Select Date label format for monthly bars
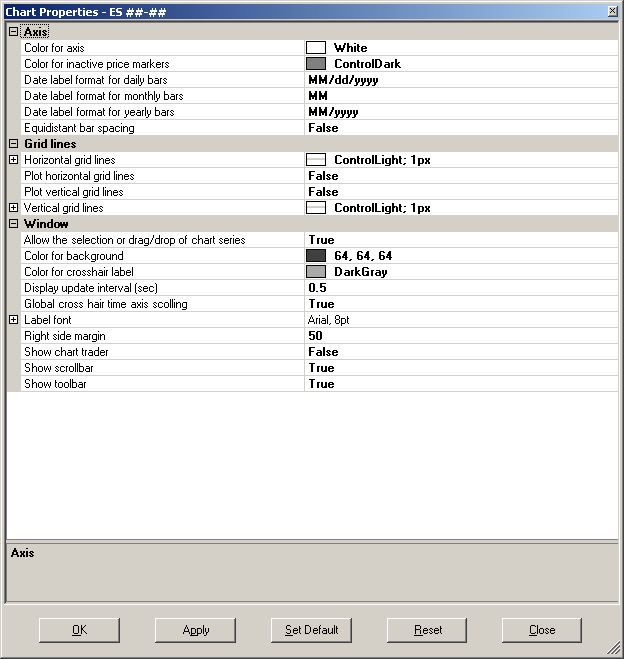 pyautogui.click(x=104, y=96)
